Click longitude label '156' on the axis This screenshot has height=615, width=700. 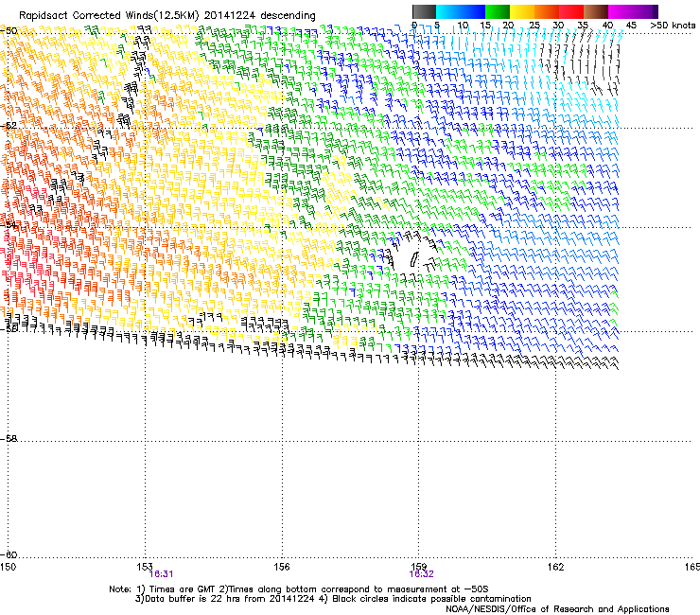pos(282,567)
